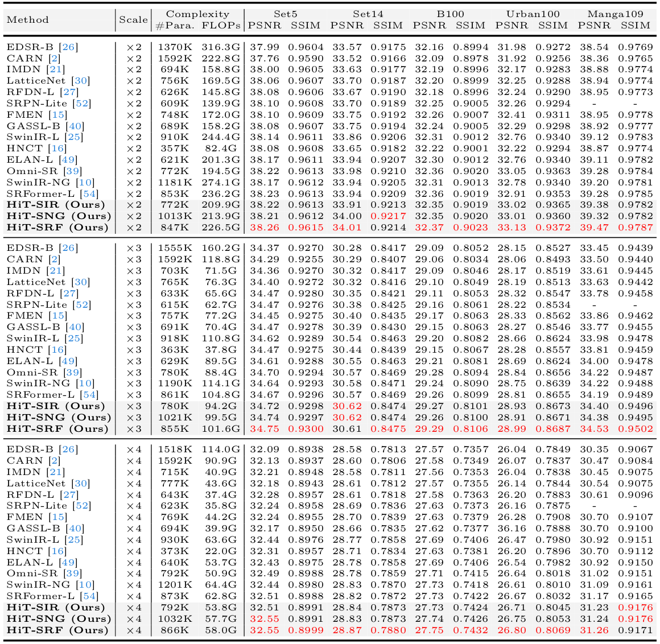660x644 pixels.
Task: Click the red "0.8999" SSIM value
Action: [x=306, y=630]
